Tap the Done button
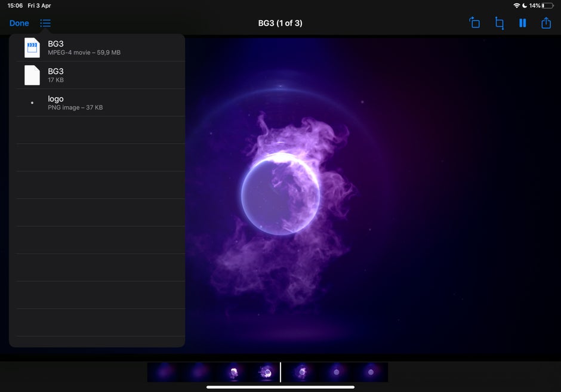 (x=19, y=23)
